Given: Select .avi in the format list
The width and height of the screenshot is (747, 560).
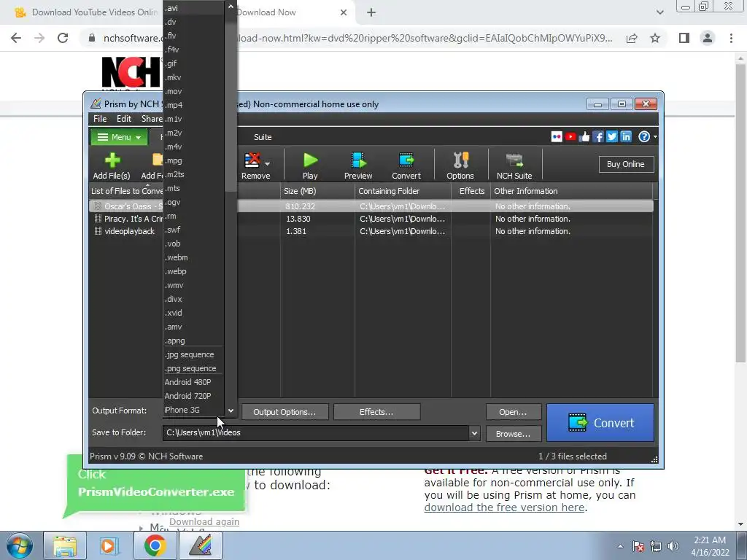Looking at the screenshot, I should tap(193, 8).
